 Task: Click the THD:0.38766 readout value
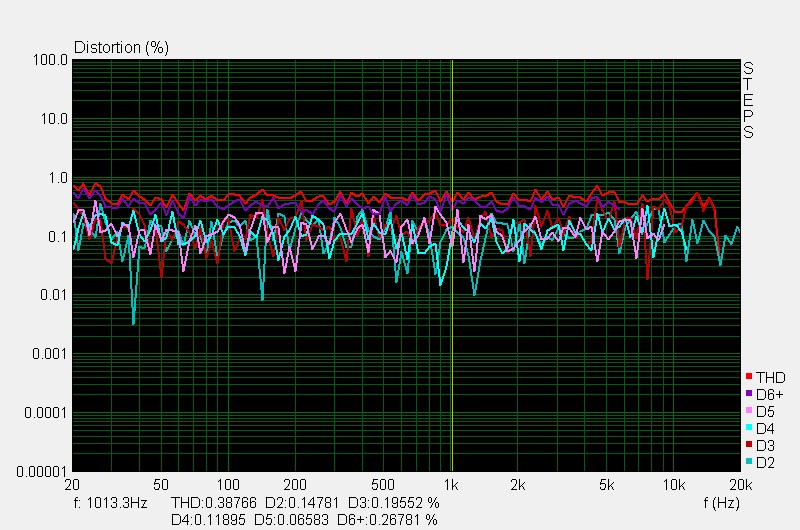coord(214,503)
